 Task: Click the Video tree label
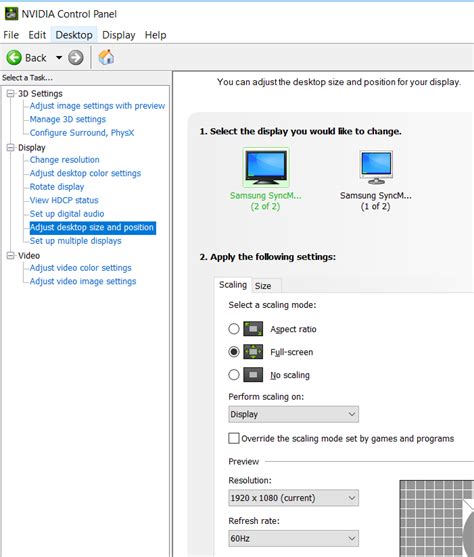[x=29, y=256]
